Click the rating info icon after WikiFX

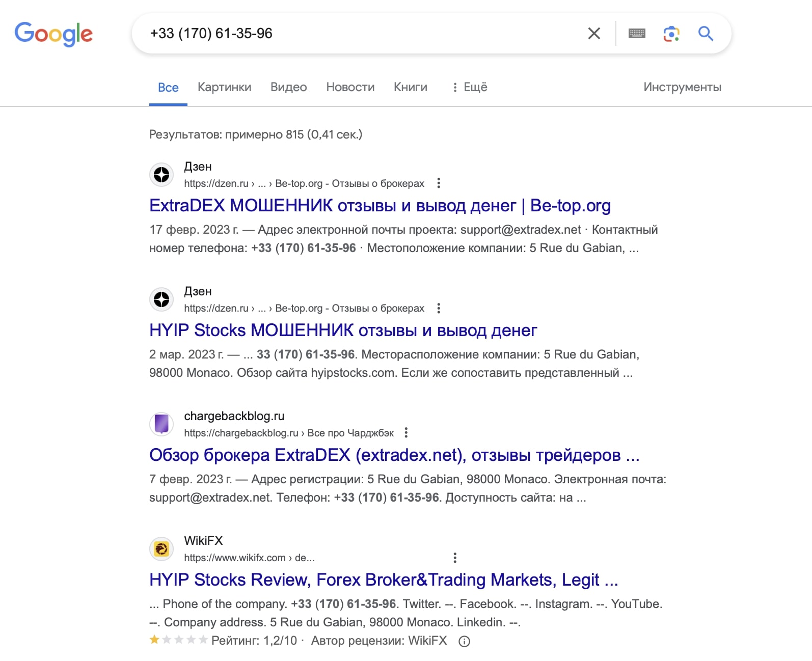click(464, 642)
